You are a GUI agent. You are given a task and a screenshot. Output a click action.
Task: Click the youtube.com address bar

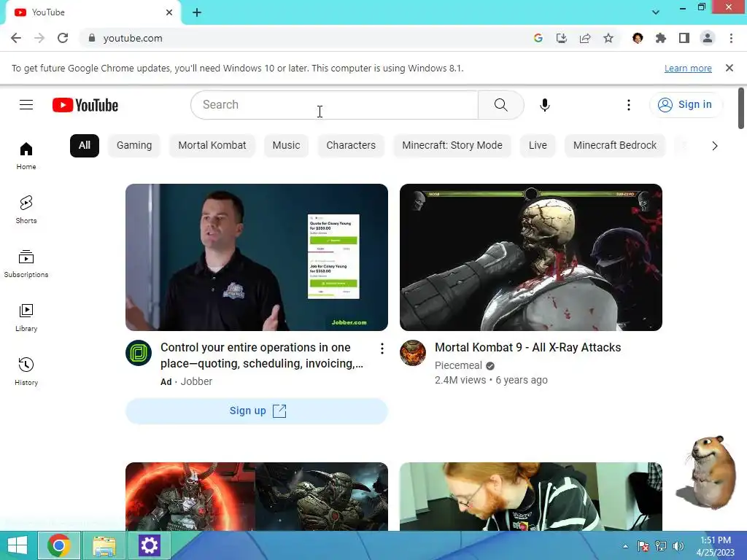pyautogui.click(x=305, y=38)
